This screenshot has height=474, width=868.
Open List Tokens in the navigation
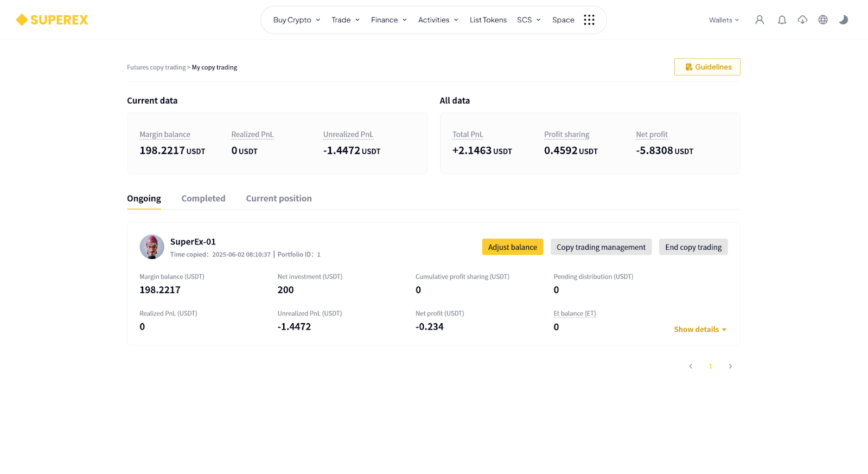coord(488,20)
